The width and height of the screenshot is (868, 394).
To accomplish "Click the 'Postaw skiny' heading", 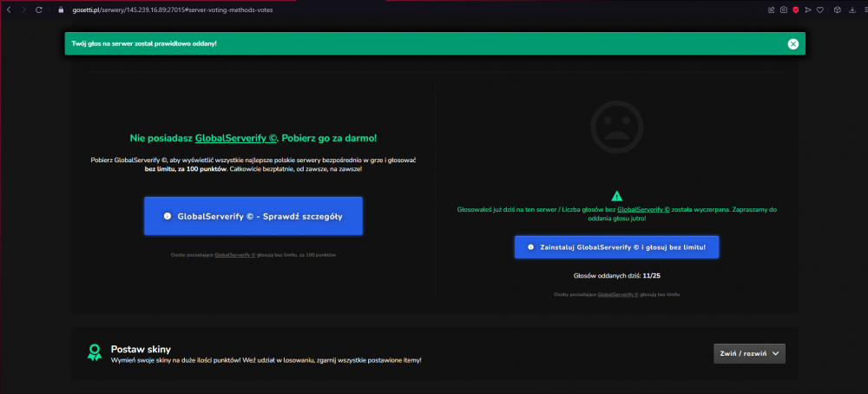I will click(x=141, y=349).
